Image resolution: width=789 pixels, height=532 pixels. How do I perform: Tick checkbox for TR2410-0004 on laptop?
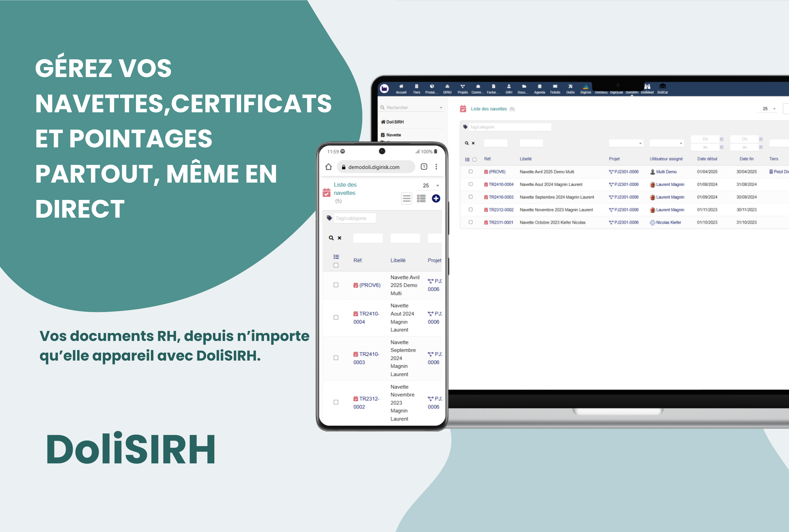(x=471, y=184)
